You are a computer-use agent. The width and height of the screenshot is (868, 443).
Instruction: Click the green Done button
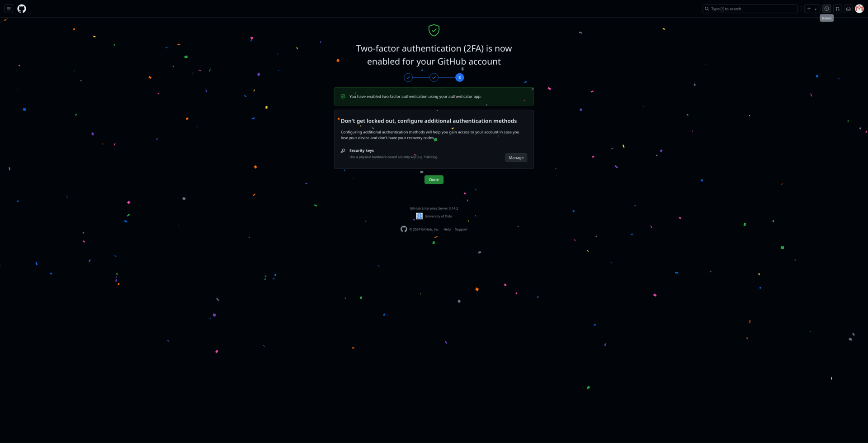(x=434, y=179)
